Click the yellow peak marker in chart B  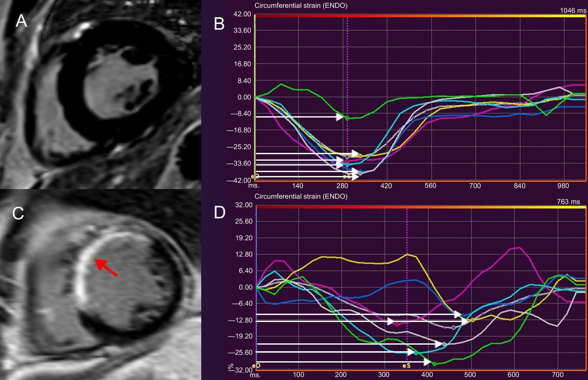tap(360, 156)
